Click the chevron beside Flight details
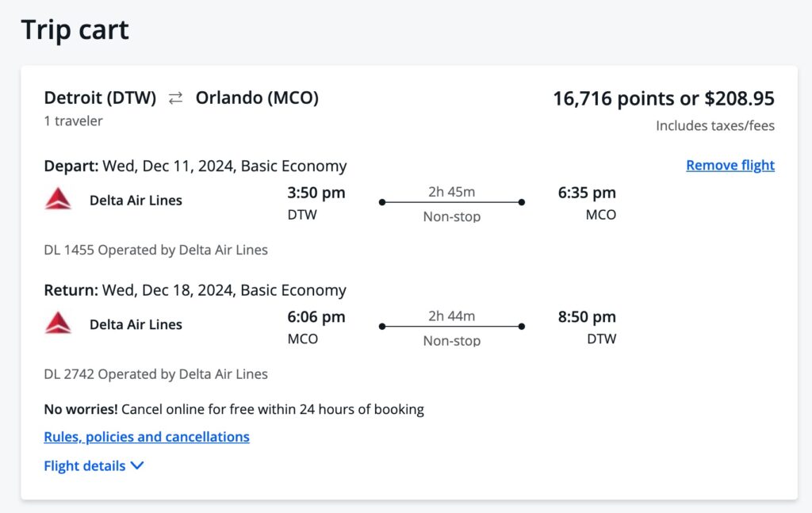 136,466
